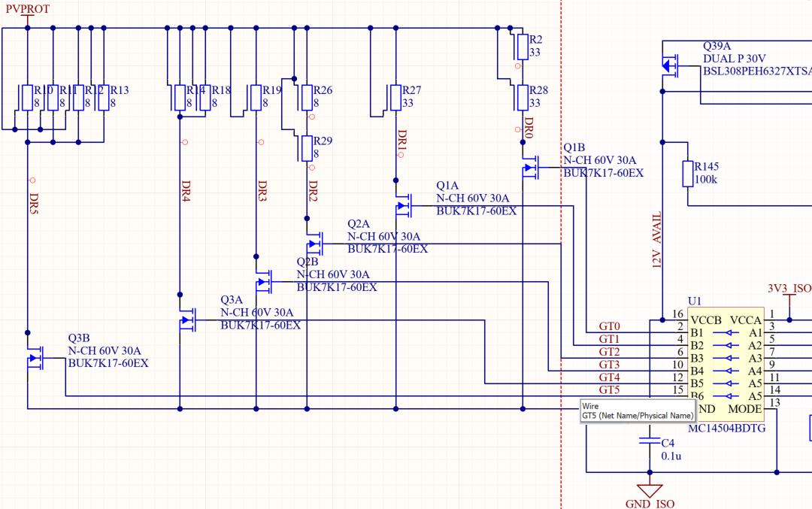This screenshot has height=509, width=812.
Task: Select the buffer arrow between B4 and A4
Action: coord(725,371)
